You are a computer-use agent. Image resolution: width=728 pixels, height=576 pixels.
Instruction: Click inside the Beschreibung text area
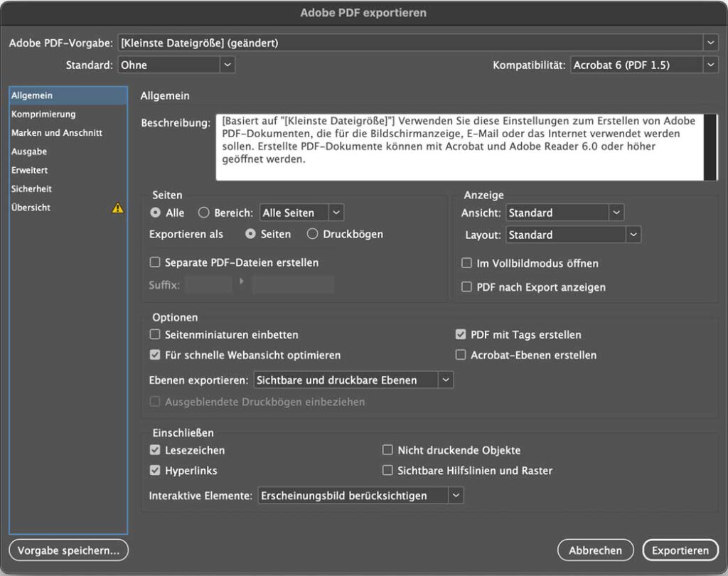[x=460, y=147]
